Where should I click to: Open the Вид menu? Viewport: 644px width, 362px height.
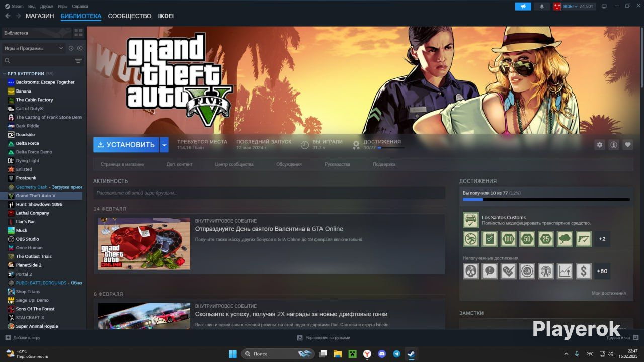click(32, 6)
